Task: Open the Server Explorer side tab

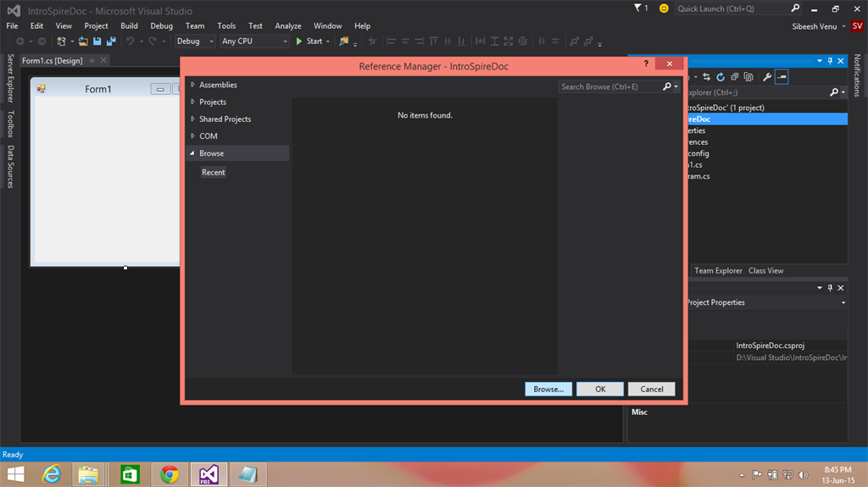Action: click(x=10, y=78)
